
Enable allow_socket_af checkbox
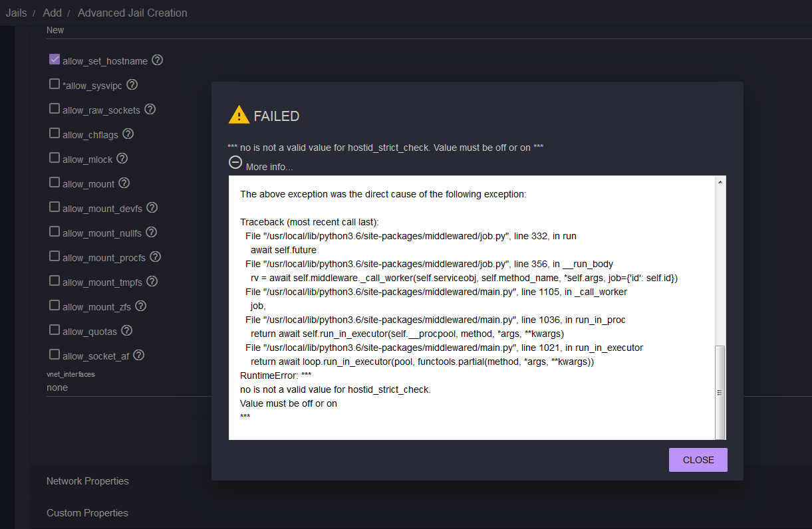point(55,355)
